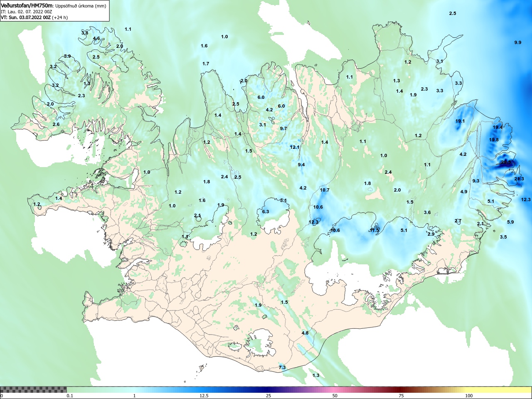532x399 pixels.
Task: Click the 75 label on the color scale
Action: (x=401, y=396)
